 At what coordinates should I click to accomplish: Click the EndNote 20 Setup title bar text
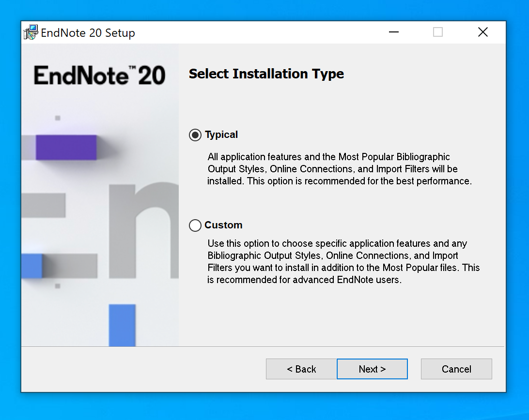[88, 33]
